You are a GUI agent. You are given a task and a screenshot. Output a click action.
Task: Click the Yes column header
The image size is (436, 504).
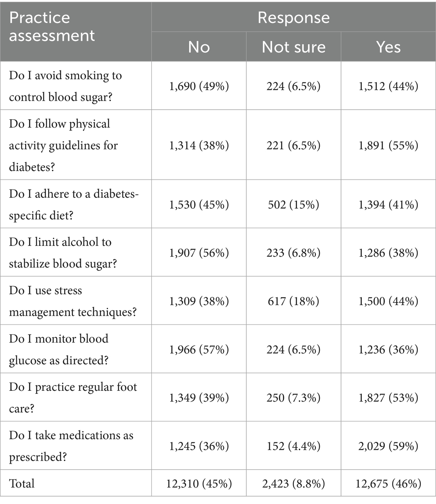388,46
